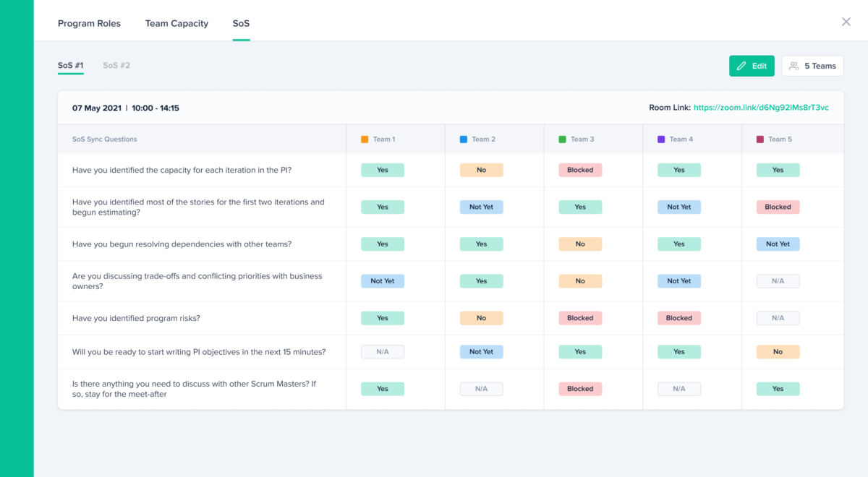Click Team 5's Not Yet status for dependencies
Screen dimensions: 868x477
pyautogui.click(x=778, y=244)
